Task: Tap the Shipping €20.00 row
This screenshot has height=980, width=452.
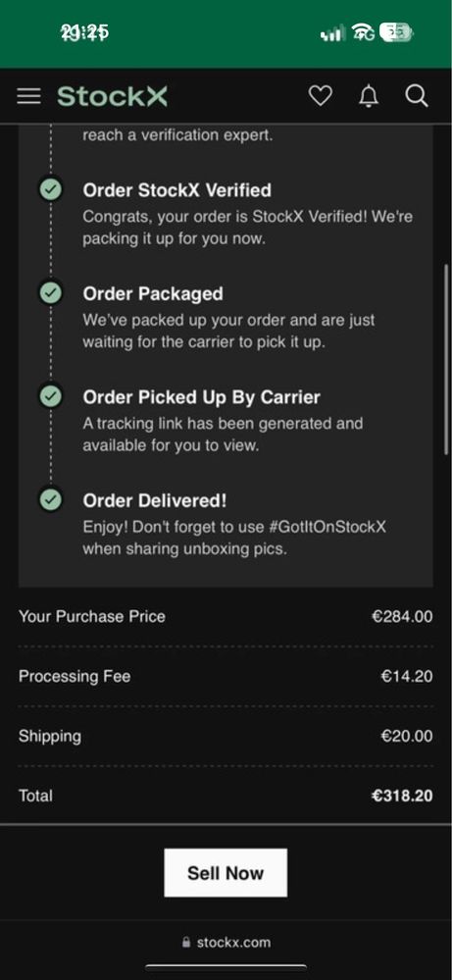Action: [226, 736]
